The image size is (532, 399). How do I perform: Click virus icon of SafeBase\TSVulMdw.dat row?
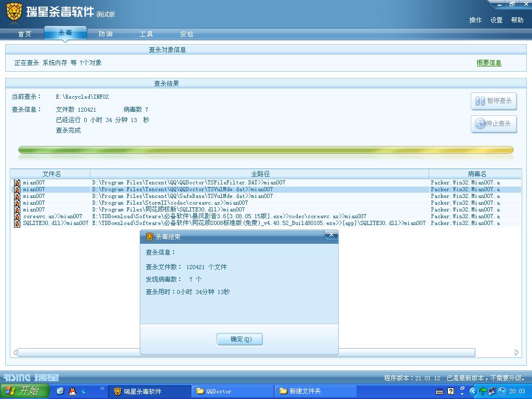(x=17, y=196)
